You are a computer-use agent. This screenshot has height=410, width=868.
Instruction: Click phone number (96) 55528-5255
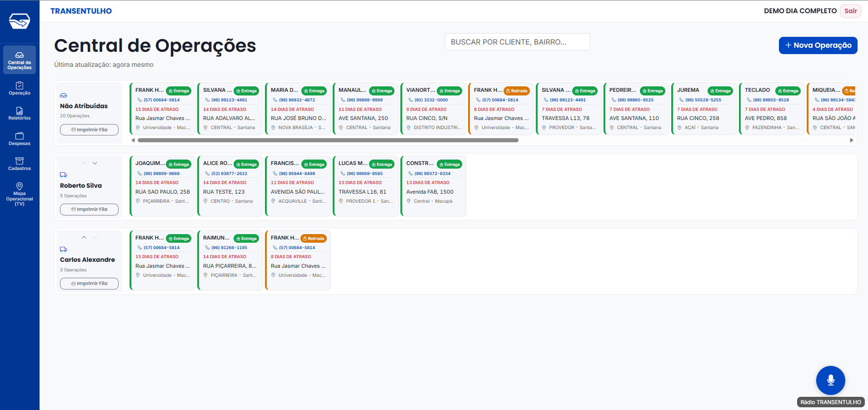point(703,100)
